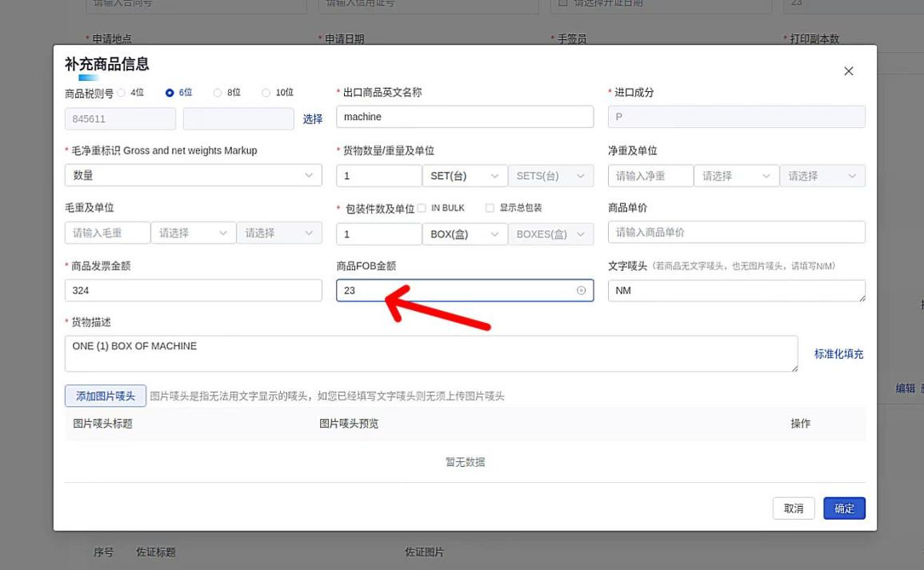The image size is (924, 570).
Task: Open the 毛重 unit 请选择 dropdown
Action: (193, 233)
